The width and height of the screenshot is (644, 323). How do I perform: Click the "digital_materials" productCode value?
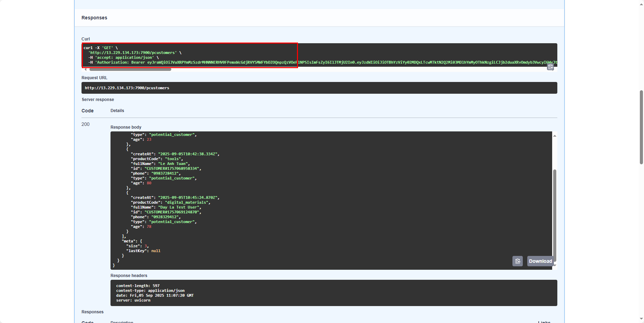186,203
